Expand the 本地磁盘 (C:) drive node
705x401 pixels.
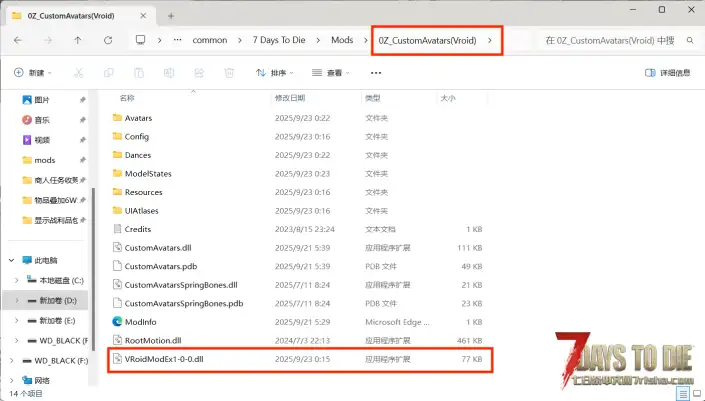(x=17, y=281)
